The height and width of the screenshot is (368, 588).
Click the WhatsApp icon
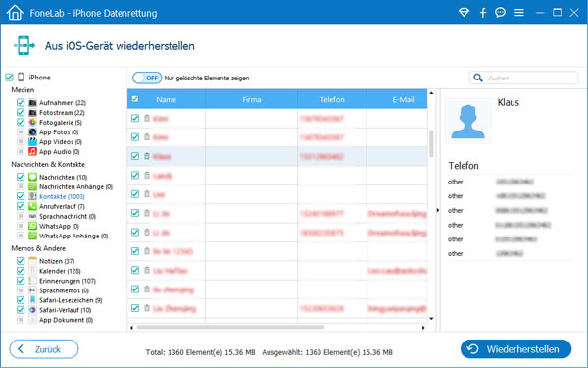33,226
